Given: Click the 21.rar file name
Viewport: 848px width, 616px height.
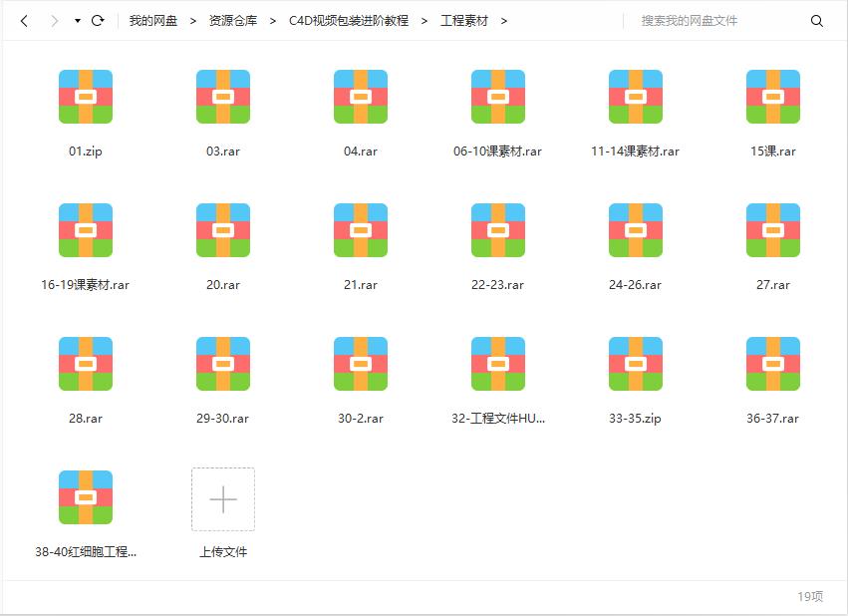Looking at the screenshot, I should point(361,284).
